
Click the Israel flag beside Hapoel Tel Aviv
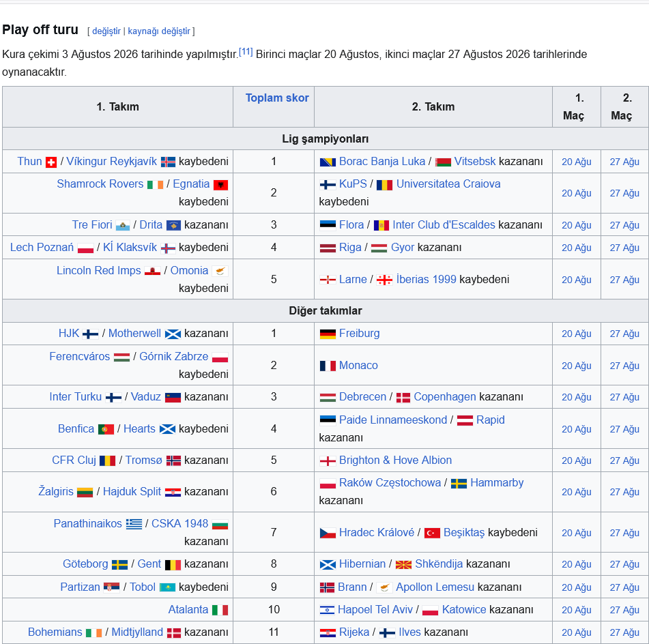pyautogui.click(x=327, y=610)
